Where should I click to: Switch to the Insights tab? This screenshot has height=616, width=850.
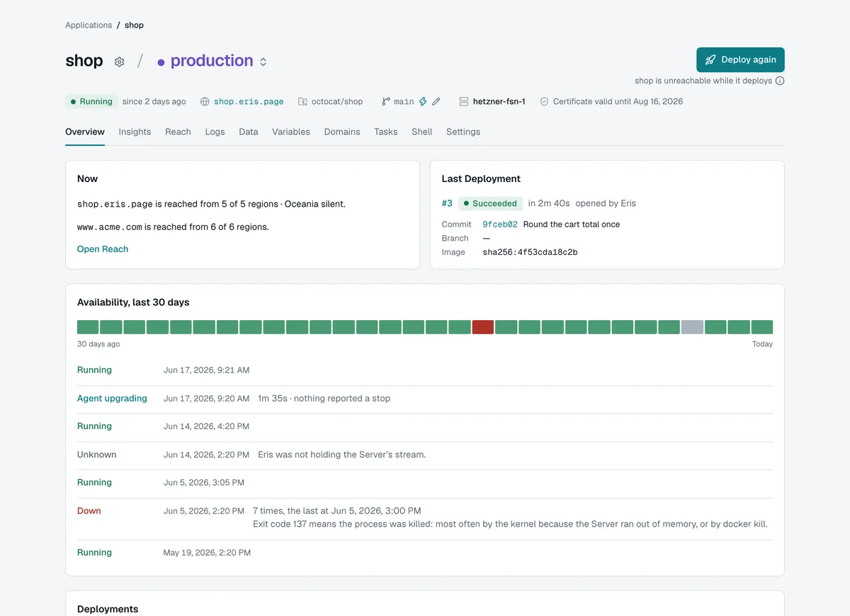135,132
